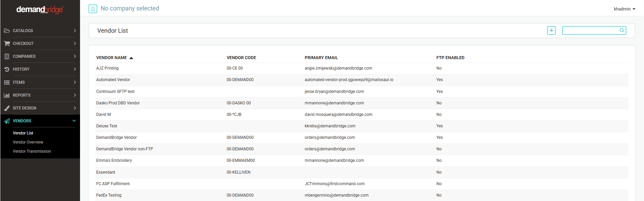Click the Vendors paper plane icon

click(7, 121)
